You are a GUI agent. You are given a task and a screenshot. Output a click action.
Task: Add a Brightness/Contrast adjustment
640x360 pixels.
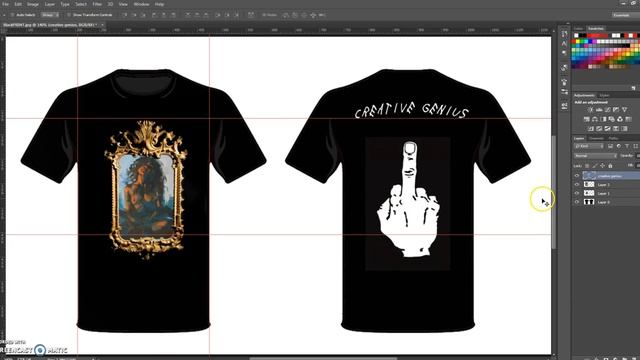click(x=590, y=110)
